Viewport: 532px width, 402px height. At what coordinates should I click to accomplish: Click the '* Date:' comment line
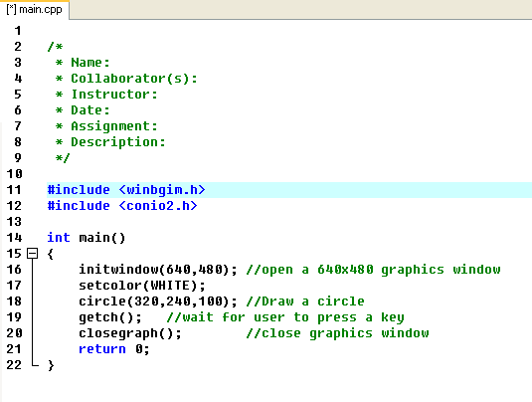tap(83, 110)
